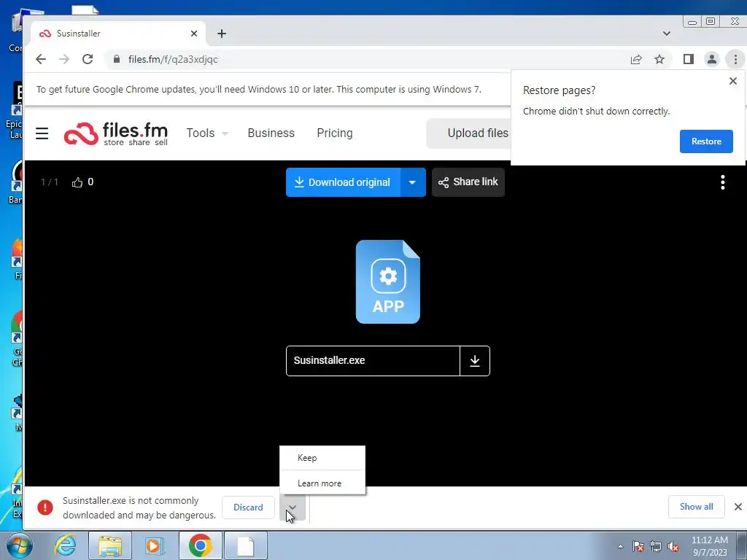The width and height of the screenshot is (747, 560).
Task: Click the forward navigation arrow
Action: click(x=64, y=59)
